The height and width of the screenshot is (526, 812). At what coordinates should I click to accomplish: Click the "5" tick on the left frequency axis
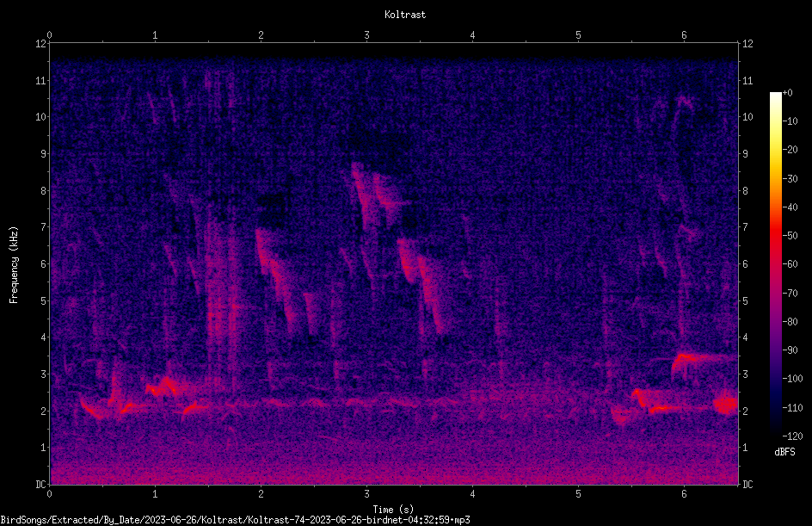point(43,301)
